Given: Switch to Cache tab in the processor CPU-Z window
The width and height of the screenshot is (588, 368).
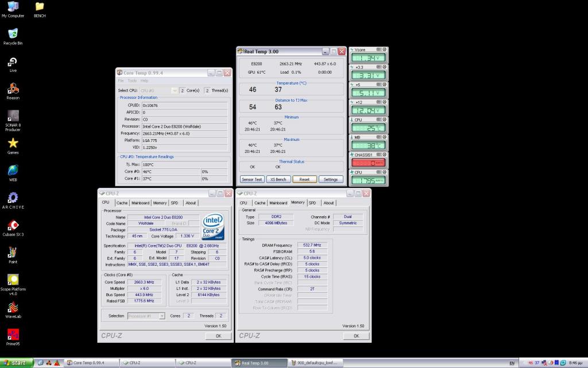Looking at the screenshot, I should pyautogui.click(x=122, y=203).
